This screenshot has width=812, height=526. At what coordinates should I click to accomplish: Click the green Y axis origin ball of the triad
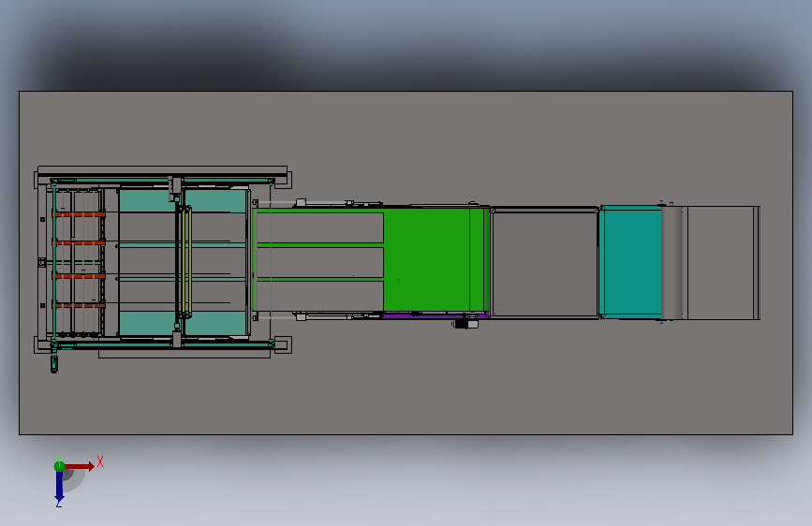click(x=59, y=466)
